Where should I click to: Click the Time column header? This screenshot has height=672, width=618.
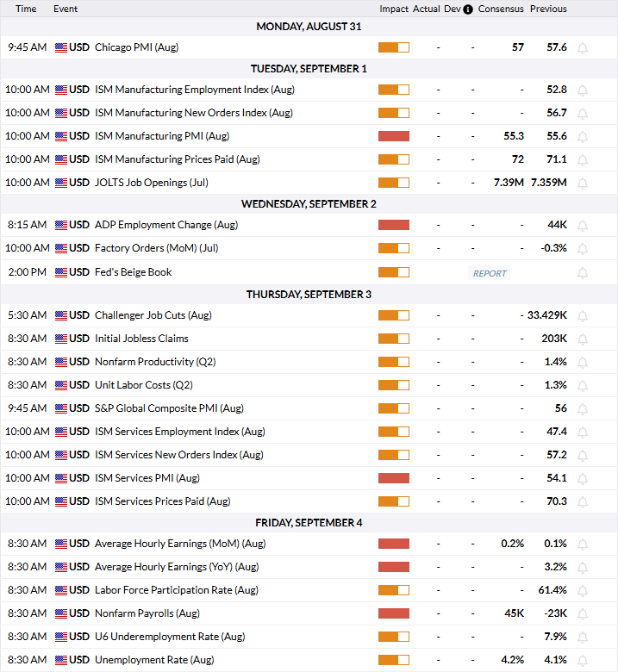click(x=26, y=9)
